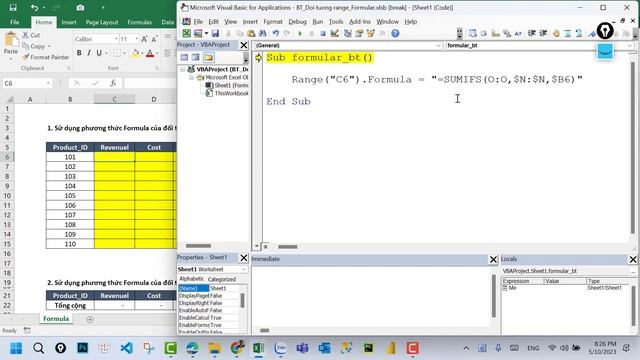640x360 pixels.
Task: Reset the macro using the Reset square icon
Action: coord(322,33)
